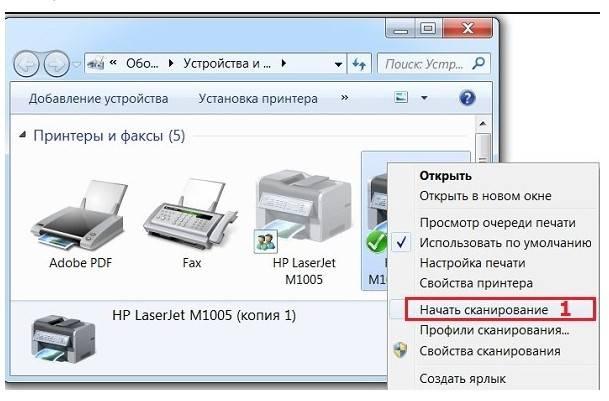
Task: Show more toolbar commands chevron
Action: coord(344,98)
